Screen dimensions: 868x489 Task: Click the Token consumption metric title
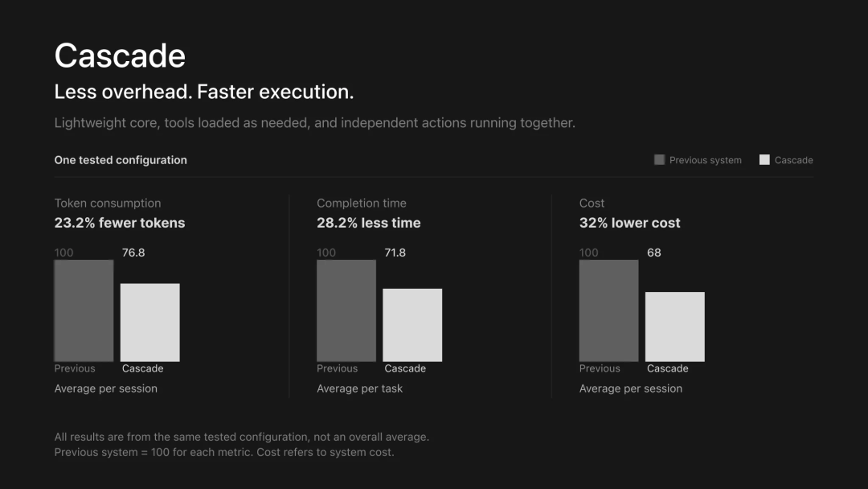click(x=108, y=203)
